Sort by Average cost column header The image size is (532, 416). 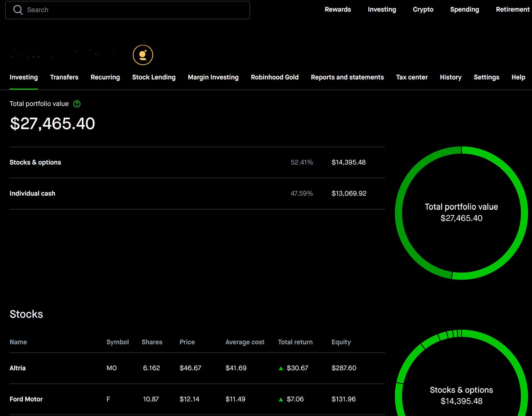coord(245,342)
